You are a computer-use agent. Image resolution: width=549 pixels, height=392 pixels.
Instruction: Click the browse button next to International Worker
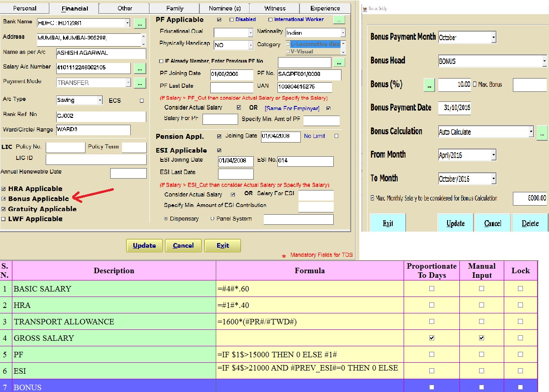tap(339, 20)
